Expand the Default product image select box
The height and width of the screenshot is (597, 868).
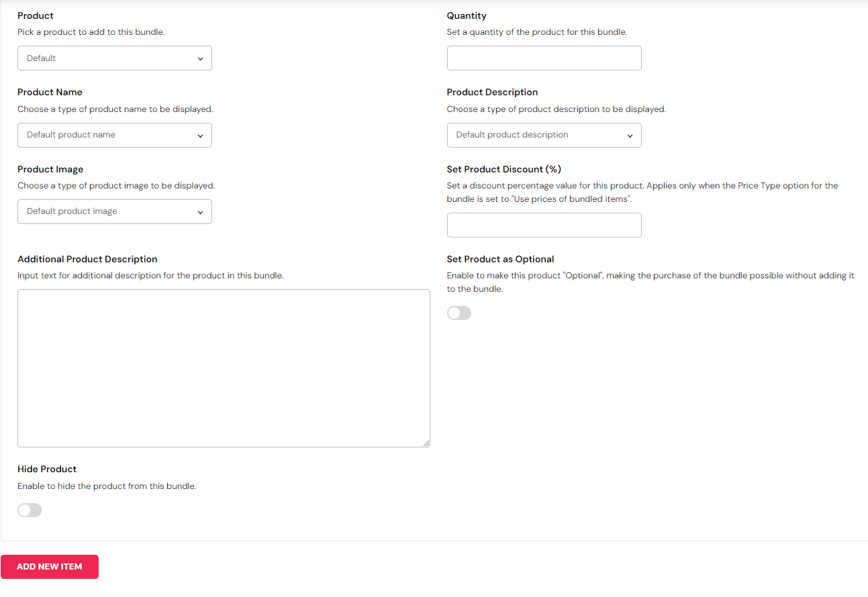point(107,211)
